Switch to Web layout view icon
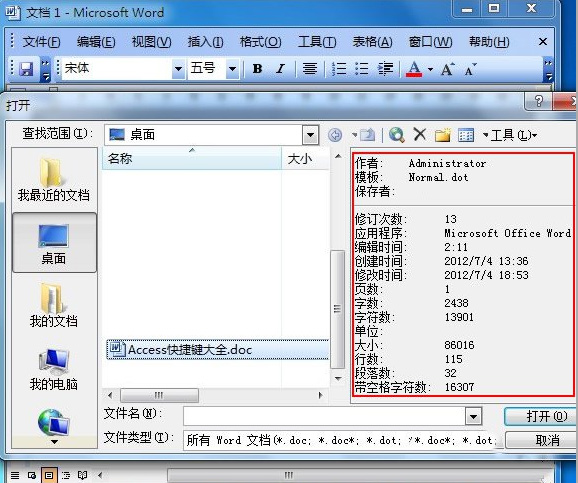Image resolution: width=578 pixels, height=483 pixels. pos(32,475)
